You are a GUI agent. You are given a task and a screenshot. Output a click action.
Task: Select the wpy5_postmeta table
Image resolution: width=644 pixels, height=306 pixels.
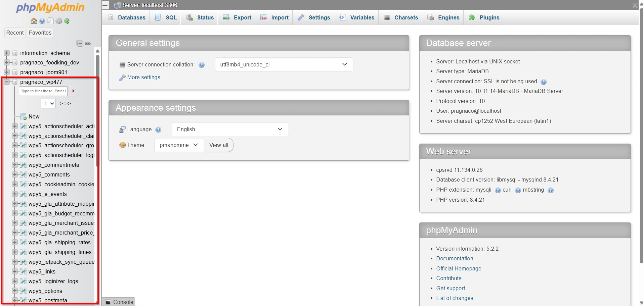tap(48, 300)
